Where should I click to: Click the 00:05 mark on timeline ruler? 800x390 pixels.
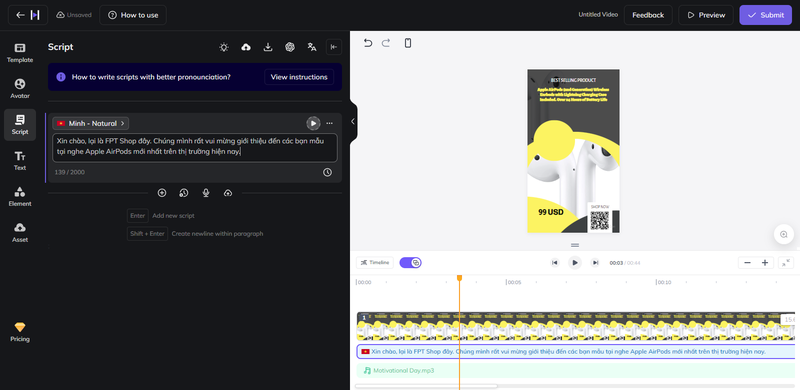(x=513, y=282)
